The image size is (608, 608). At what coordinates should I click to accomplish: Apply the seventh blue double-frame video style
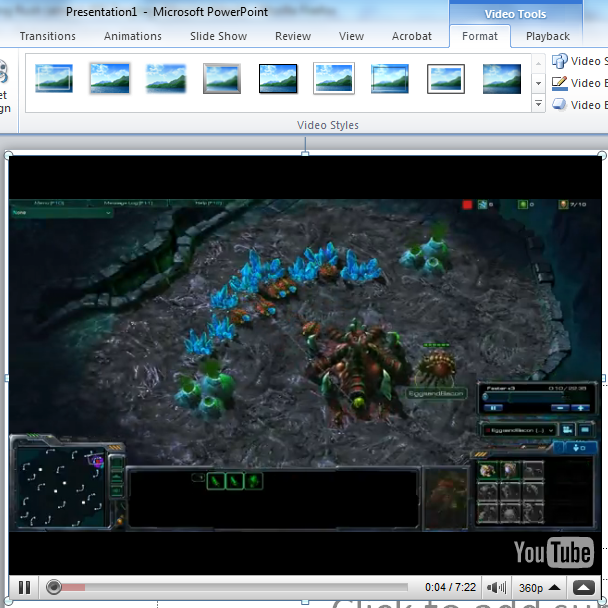[x=390, y=79]
